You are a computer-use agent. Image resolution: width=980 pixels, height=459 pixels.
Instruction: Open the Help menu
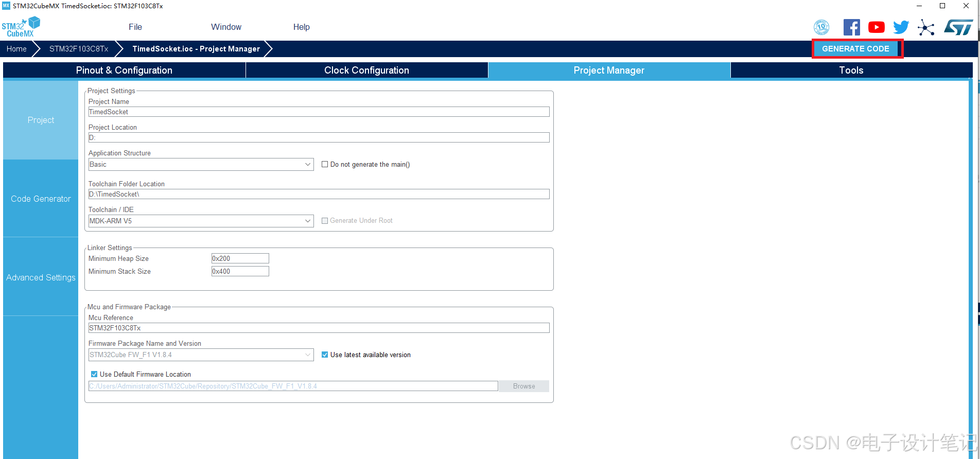click(x=302, y=27)
